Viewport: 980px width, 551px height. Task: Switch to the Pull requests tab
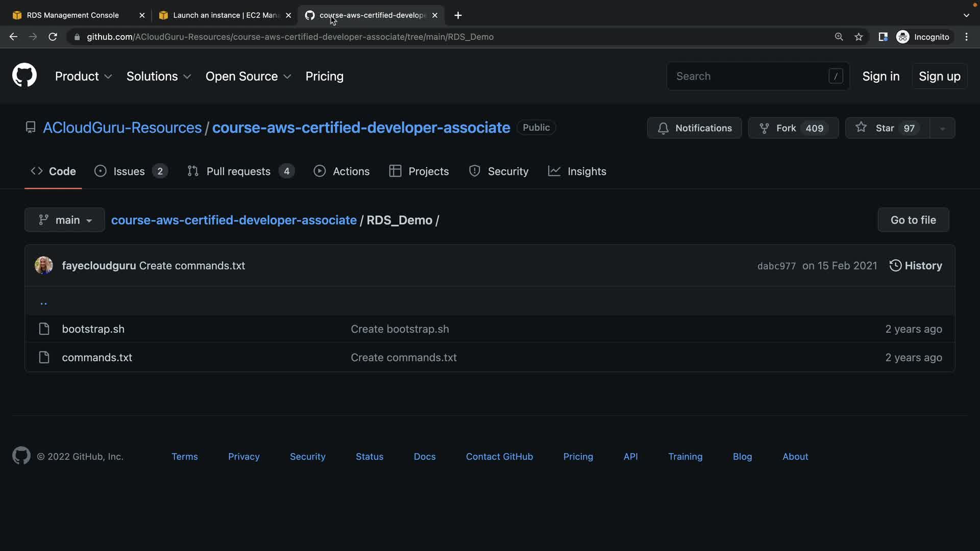(x=239, y=171)
